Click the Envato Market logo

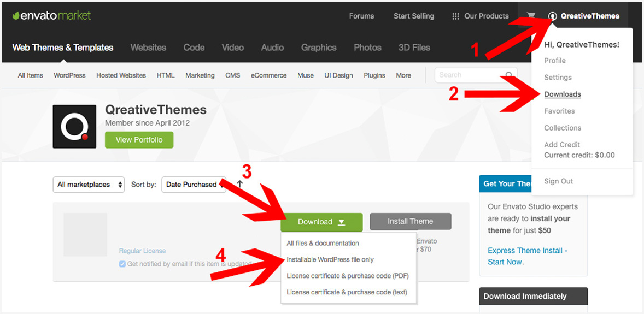52,16
